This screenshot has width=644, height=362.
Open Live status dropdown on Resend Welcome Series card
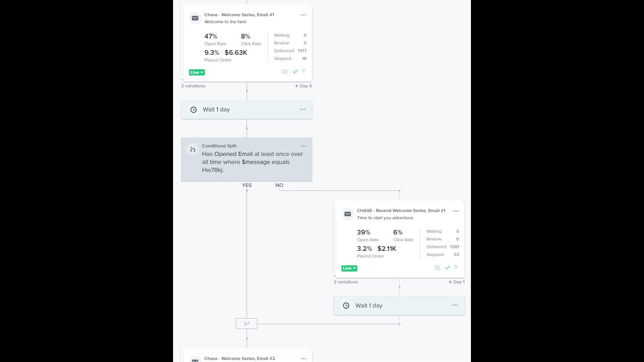(349, 268)
